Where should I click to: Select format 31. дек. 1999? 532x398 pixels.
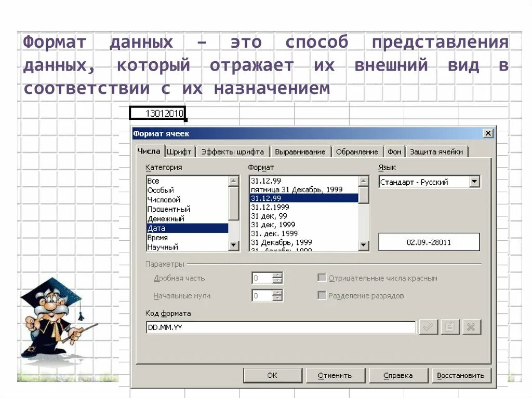304,234
